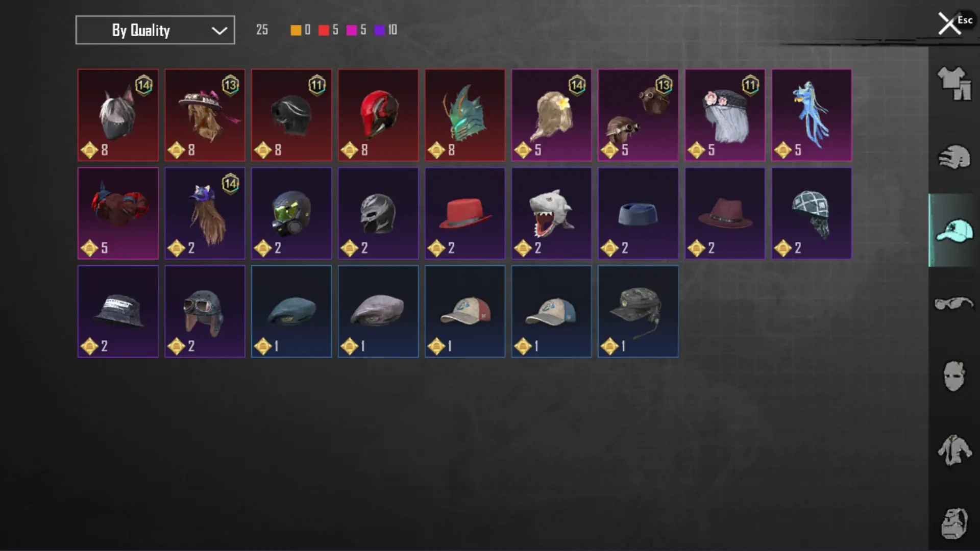Open the backpack category icon

(x=954, y=523)
